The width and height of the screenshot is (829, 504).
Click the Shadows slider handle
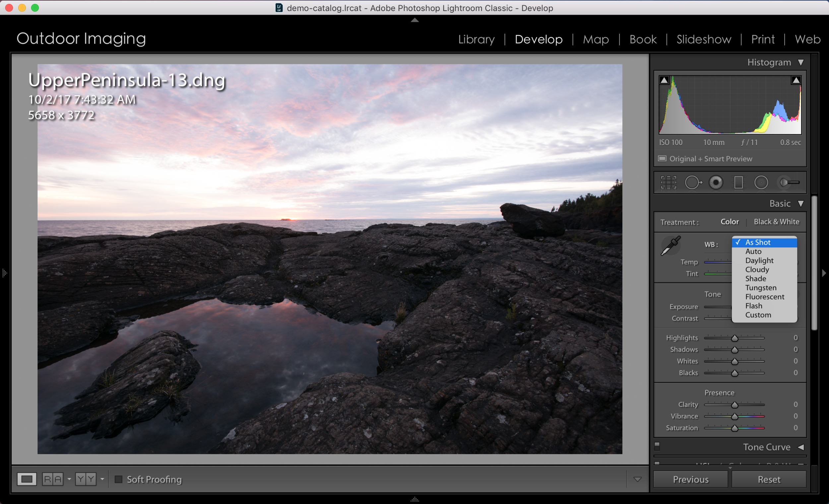pos(734,350)
